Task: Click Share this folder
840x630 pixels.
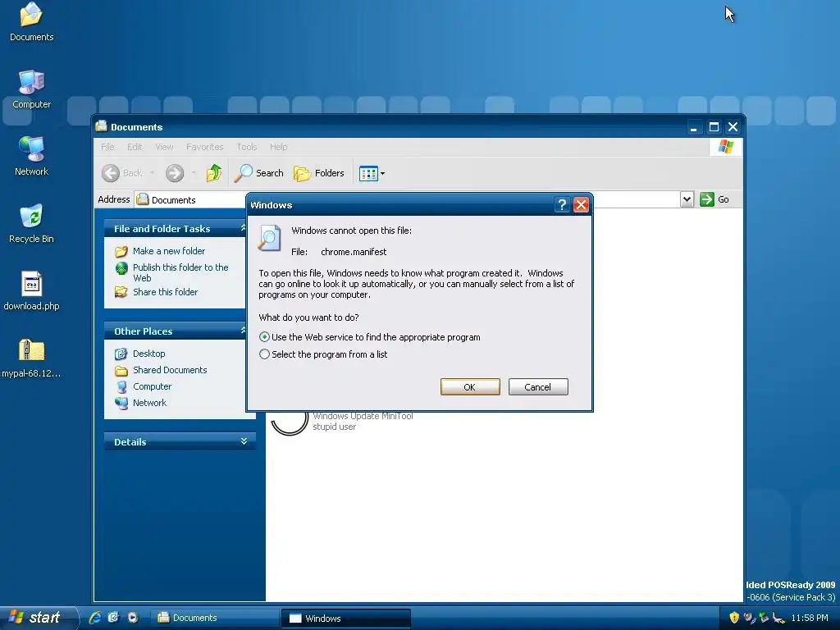Action: coord(165,292)
